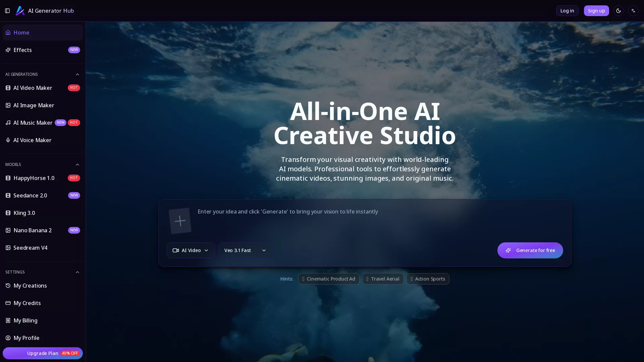Collapse the MODELS section

pos(77,165)
